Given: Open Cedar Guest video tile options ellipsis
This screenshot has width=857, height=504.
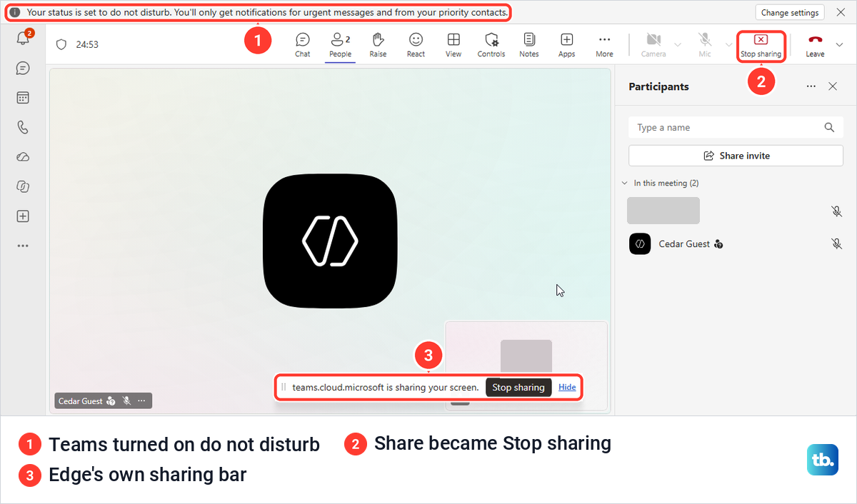Looking at the screenshot, I should tap(141, 401).
